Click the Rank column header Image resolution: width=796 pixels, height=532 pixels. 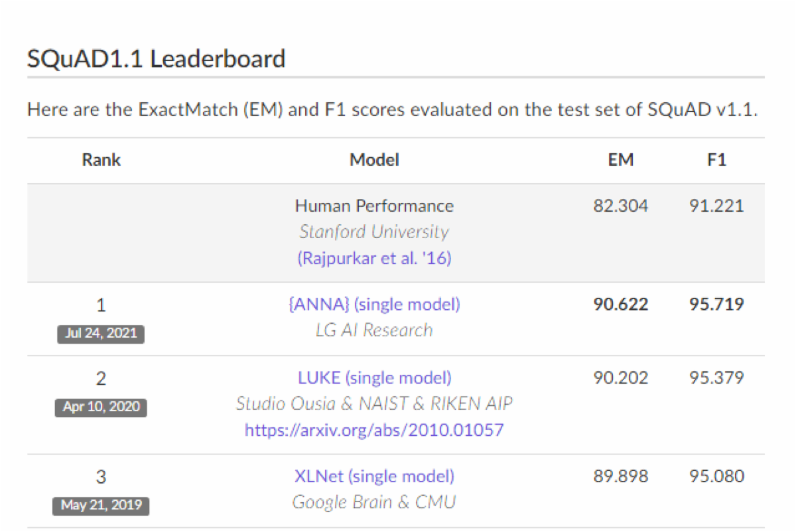101,160
